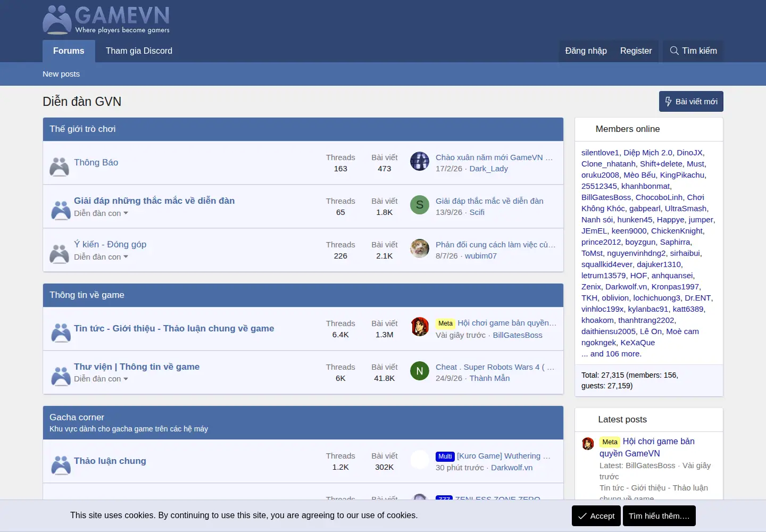Open the Members online list heading
This screenshot has width=766, height=532.
coord(628,129)
